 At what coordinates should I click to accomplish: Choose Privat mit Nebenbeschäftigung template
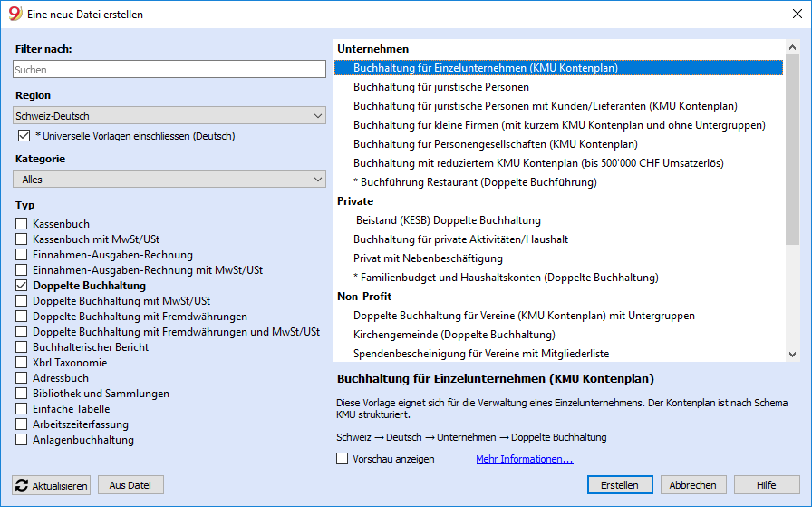(428, 258)
